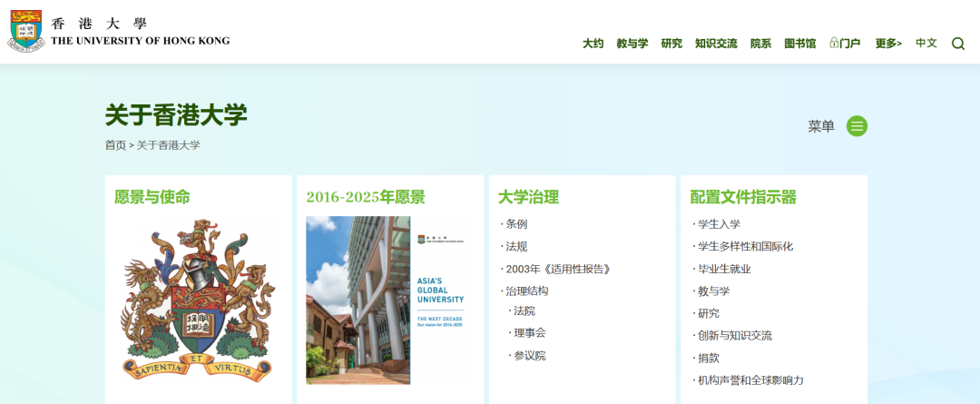Open the 2016-2025年愿景 card heading
The image size is (980, 404).
[x=365, y=197]
